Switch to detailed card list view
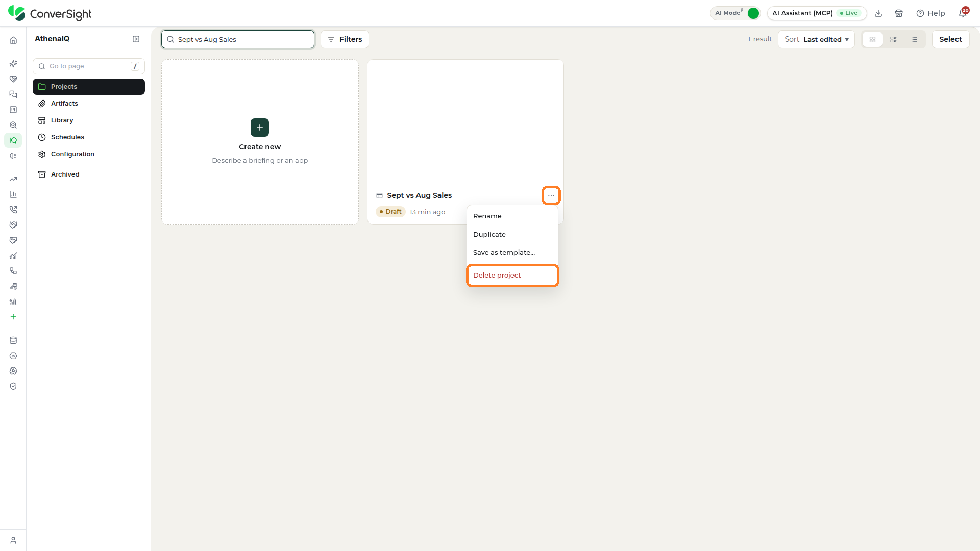The height and width of the screenshot is (551, 980). [x=893, y=39]
